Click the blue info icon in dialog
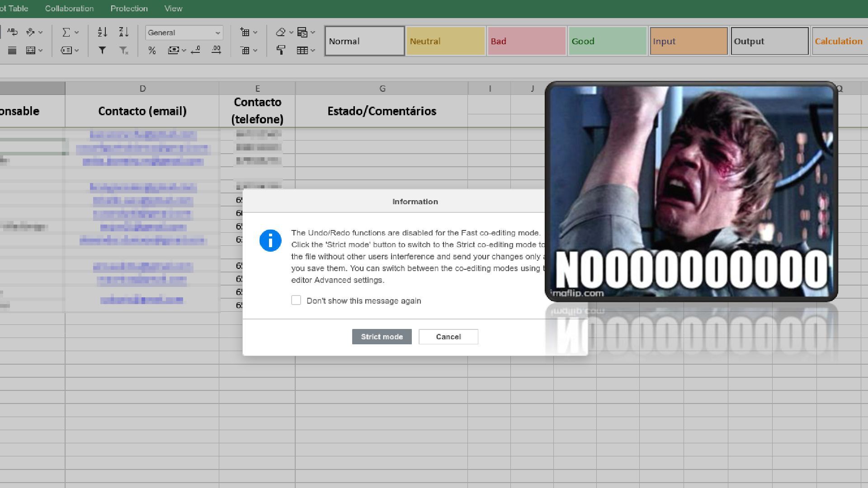 click(270, 240)
